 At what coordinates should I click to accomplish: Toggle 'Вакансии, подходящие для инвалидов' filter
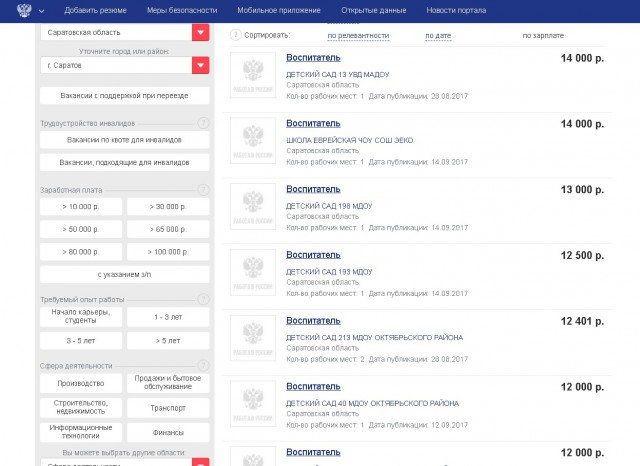pyautogui.click(x=124, y=162)
